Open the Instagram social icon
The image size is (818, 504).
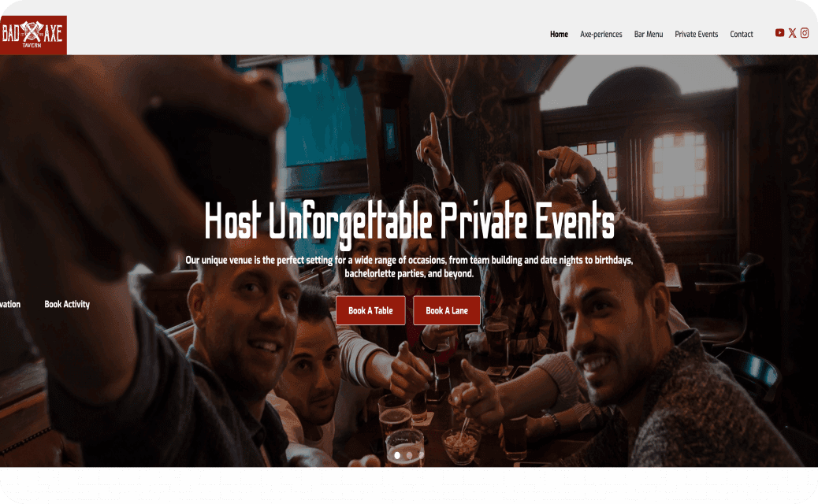point(805,33)
